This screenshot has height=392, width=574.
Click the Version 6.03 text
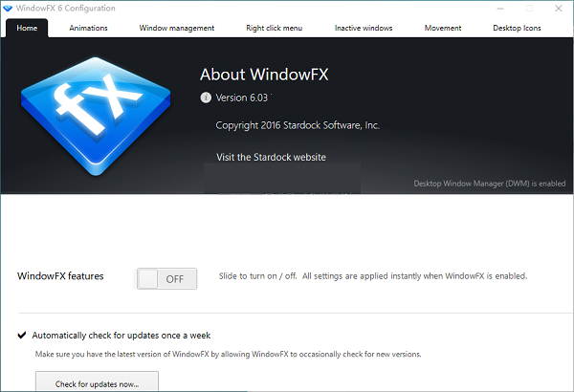click(242, 98)
